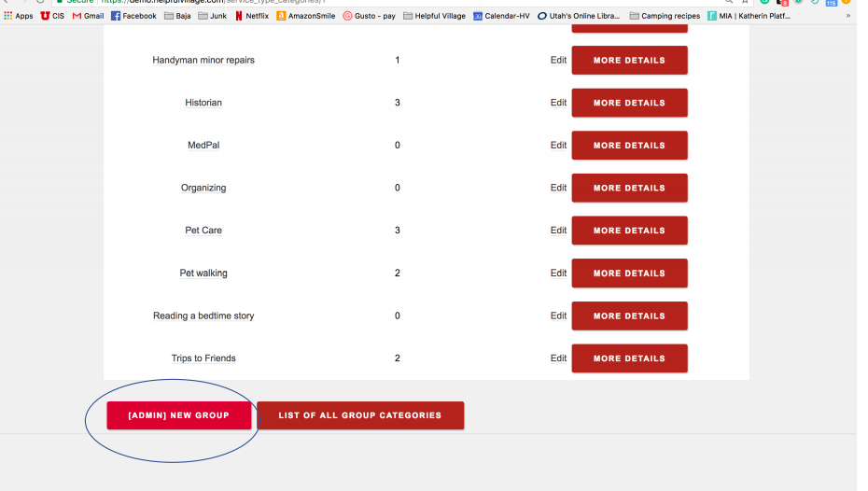Edit the Pet Care group
868x491 pixels.
[x=558, y=231]
